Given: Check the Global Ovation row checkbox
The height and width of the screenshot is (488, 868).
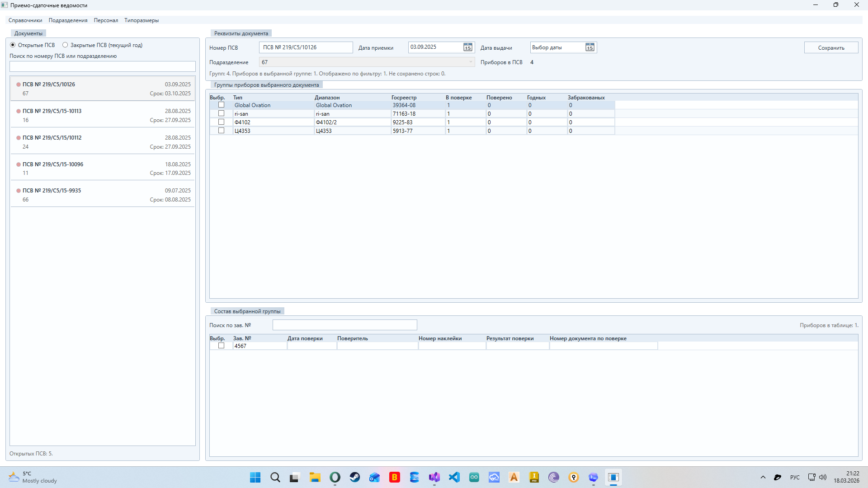Looking at the screenshot, I should pyautogui.click(x=221, y=105).
